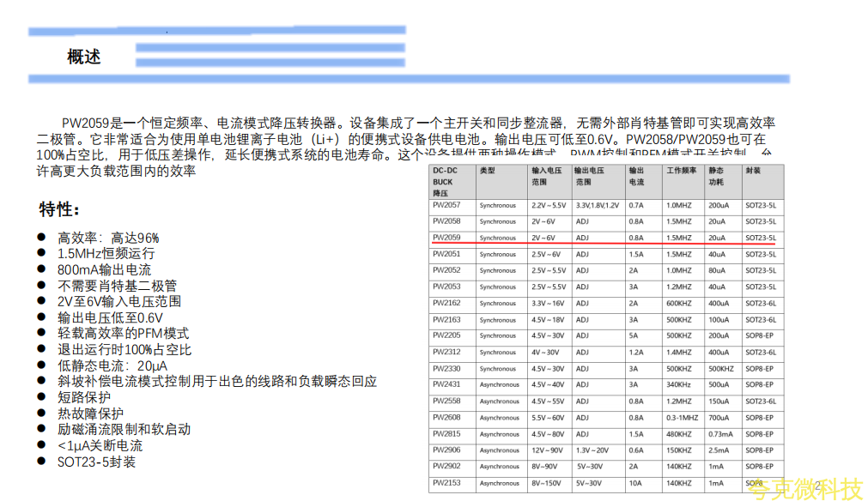Select the PW2153 cell in the last row

click(x=446, y=483)
